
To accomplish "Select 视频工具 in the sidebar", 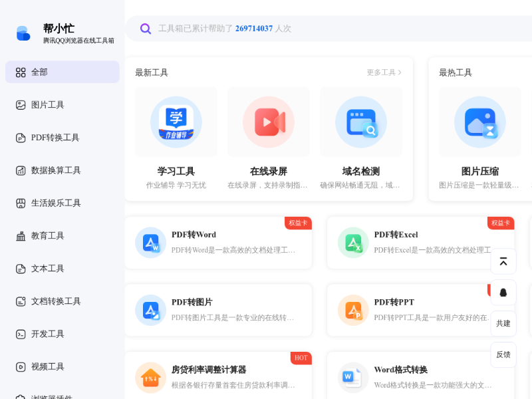I will (63, 367).
